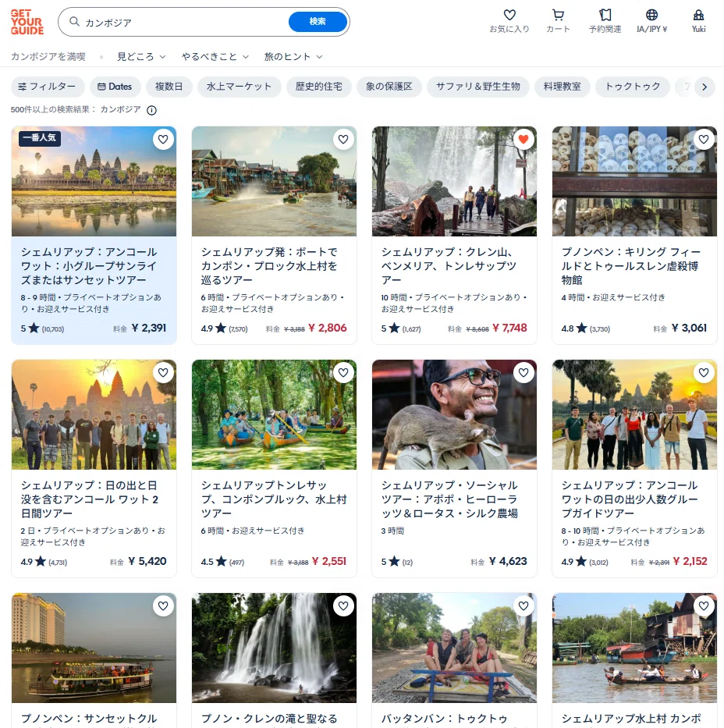Click the 検索 search button

tap(318, 21)
